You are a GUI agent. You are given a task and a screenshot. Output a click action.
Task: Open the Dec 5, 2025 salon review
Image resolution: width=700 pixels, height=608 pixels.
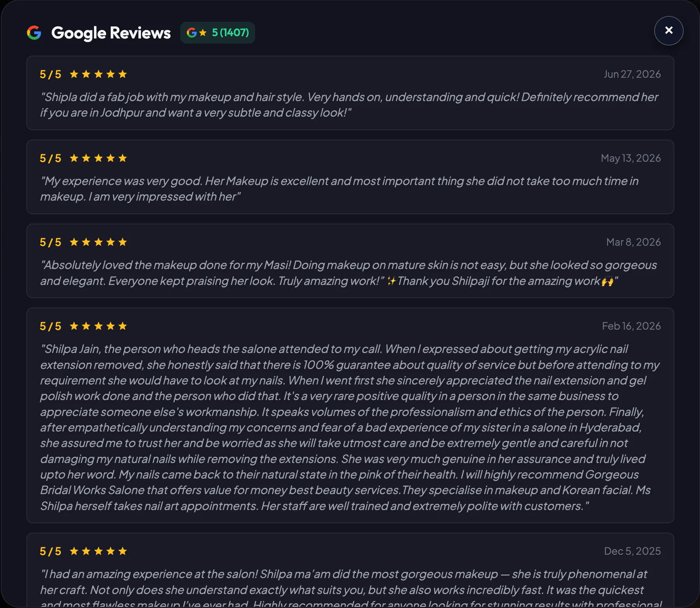[350, 570]
